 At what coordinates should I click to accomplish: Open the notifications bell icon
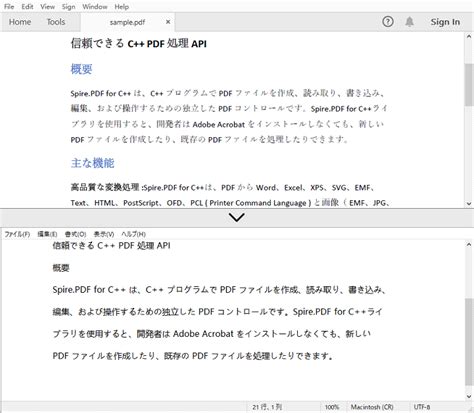click(x=409, y=22)
